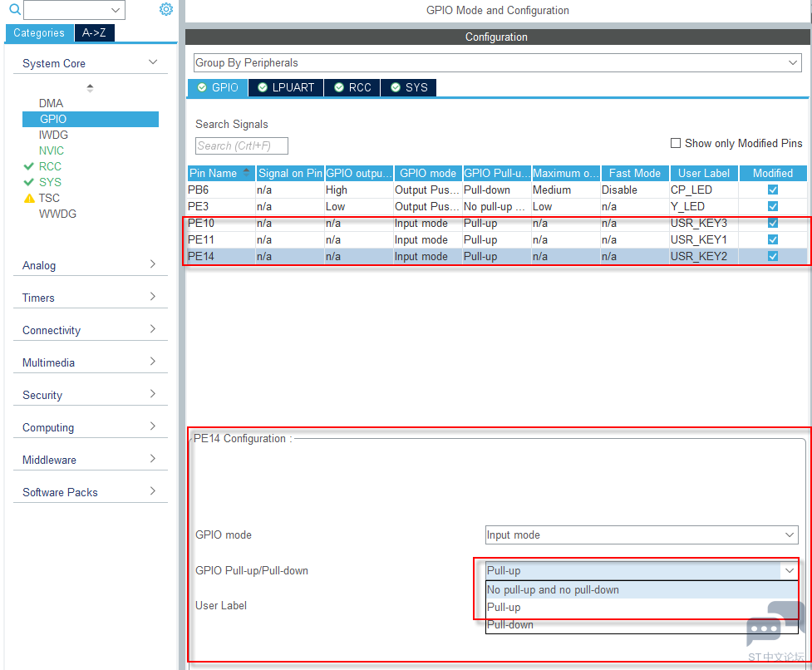Viewport: 812px width, 670px height.
Task: Expand the Software Packs category
Action: 153,490
